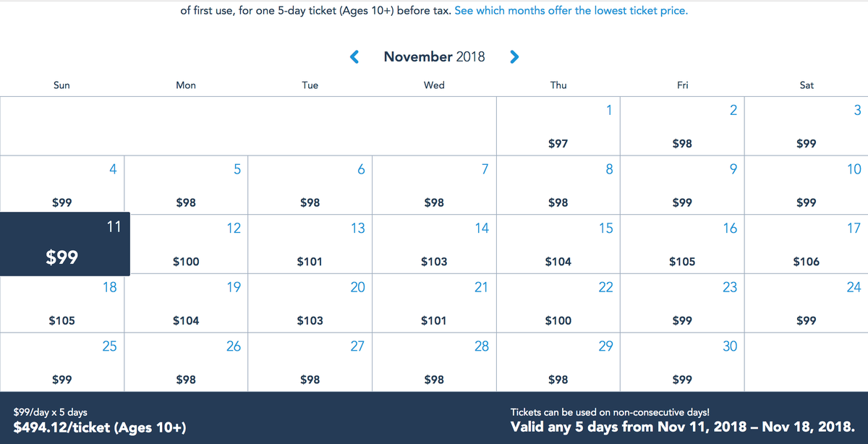This screenshot has height=444, width=868.
Task: Pick November 15 priced at $104
Action: [x=558, y=244]
